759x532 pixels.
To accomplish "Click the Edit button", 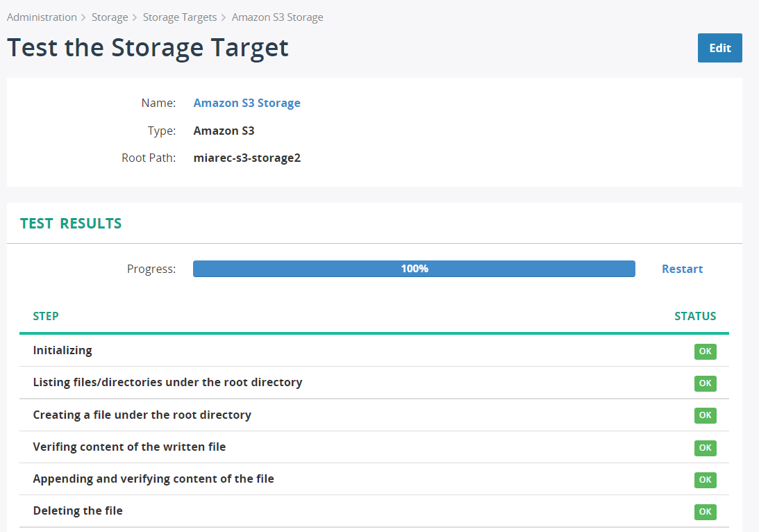I will tap(720, 48).
